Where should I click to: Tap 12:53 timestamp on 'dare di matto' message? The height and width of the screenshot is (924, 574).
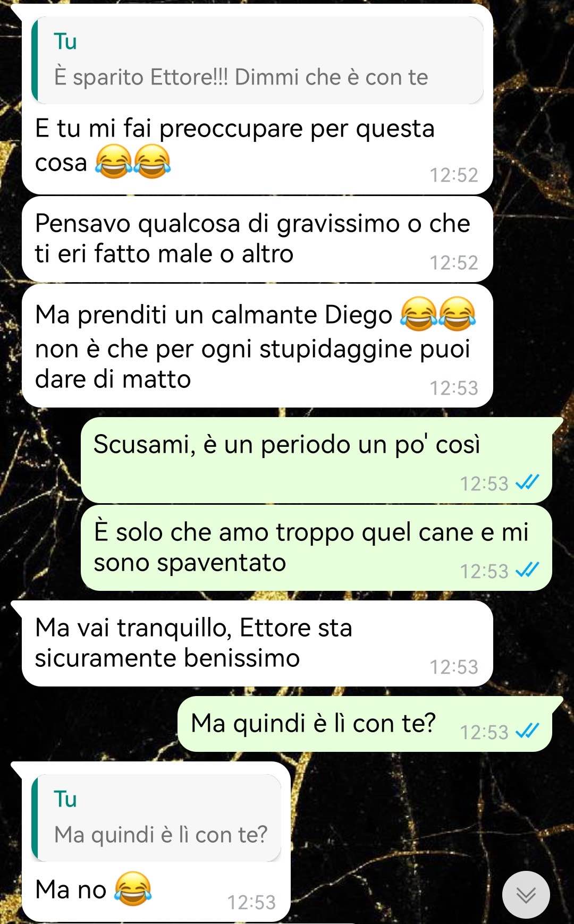tap(453, 388)
